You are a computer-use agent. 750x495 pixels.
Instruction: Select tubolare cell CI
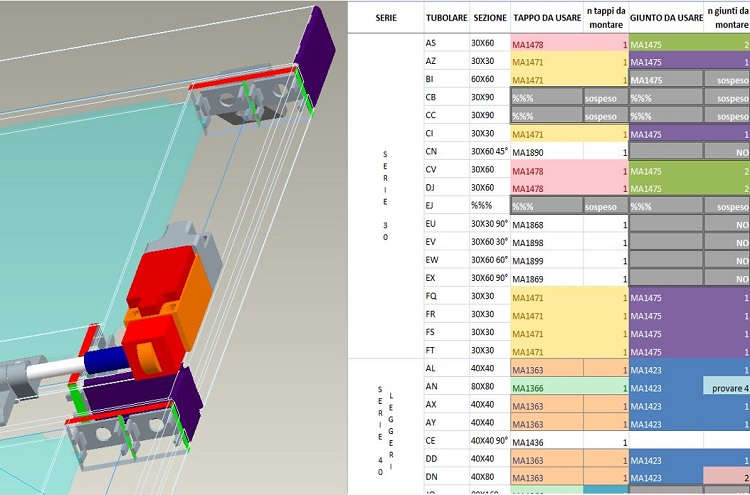pos(446,133)
